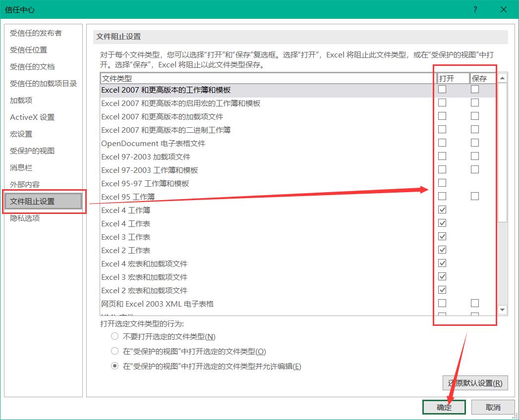519x420 pixels.
Task: Enable 打开 for OpenDocument 电子表格文件
Action: click(x=442, y=143)
